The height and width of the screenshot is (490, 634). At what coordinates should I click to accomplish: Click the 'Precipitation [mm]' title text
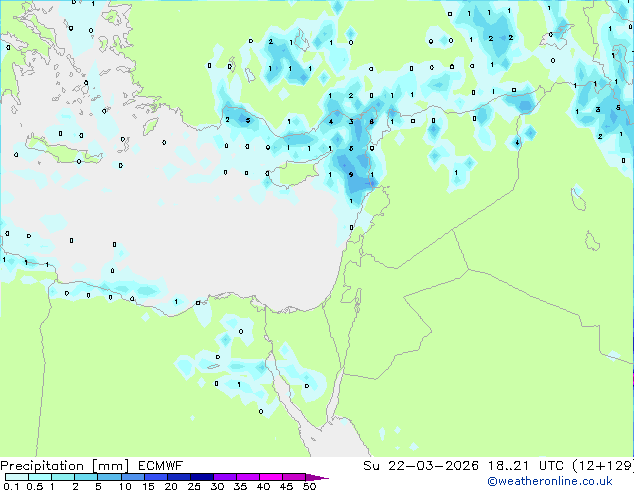pos(64,466)
